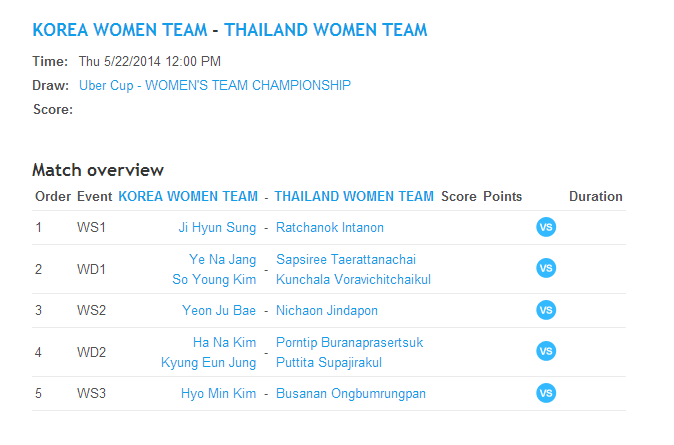
Task: Open Sapsiree Taerattanachai player link
Action: click(x=346, y=259)
